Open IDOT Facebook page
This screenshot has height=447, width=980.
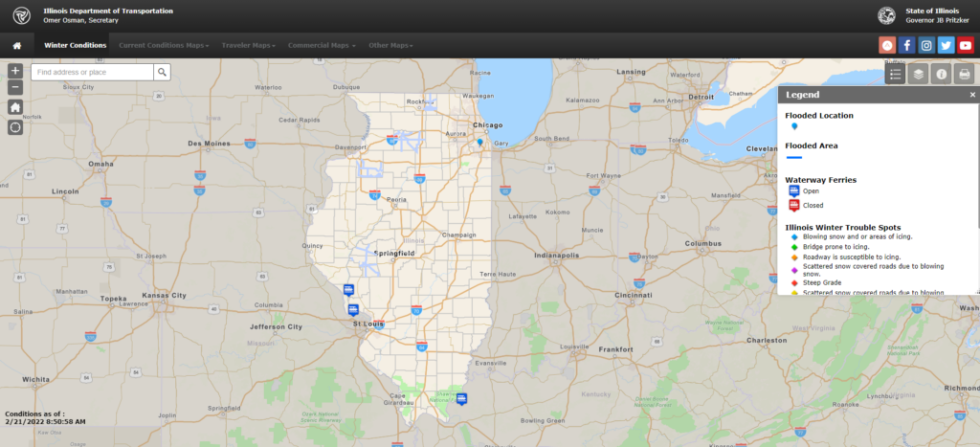pyautogui.click(x=907, y=45)
